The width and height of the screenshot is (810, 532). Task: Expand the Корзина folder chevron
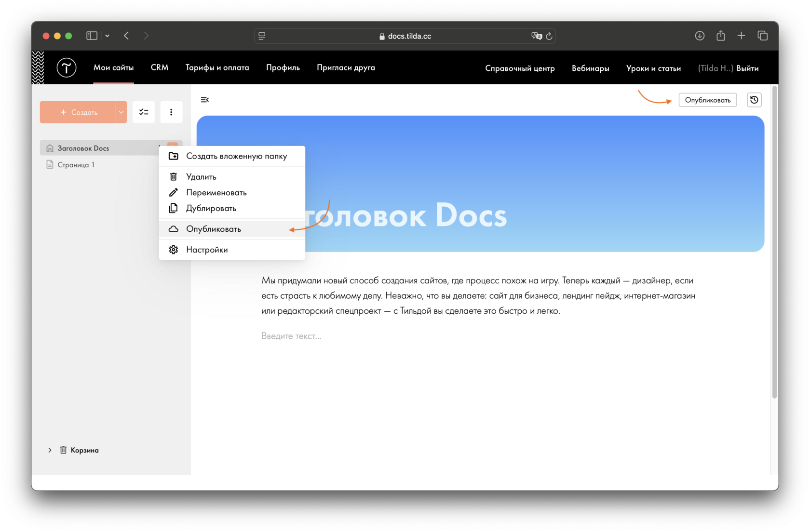point(50,450)
